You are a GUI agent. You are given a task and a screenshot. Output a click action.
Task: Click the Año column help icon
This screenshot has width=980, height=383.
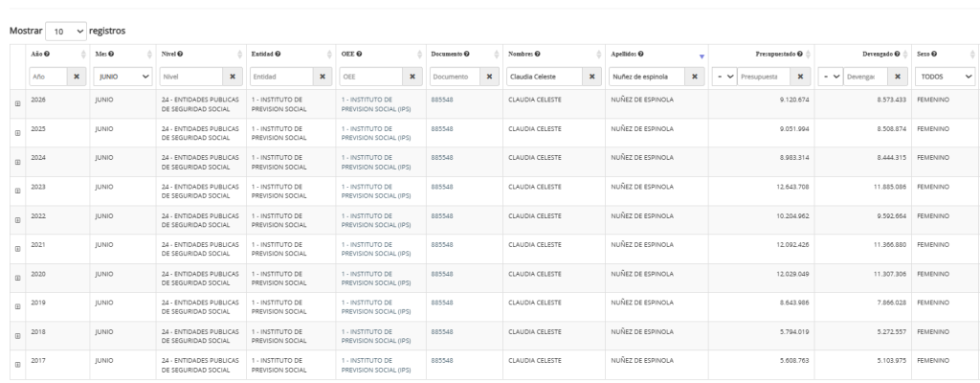[x=47, y=55]
